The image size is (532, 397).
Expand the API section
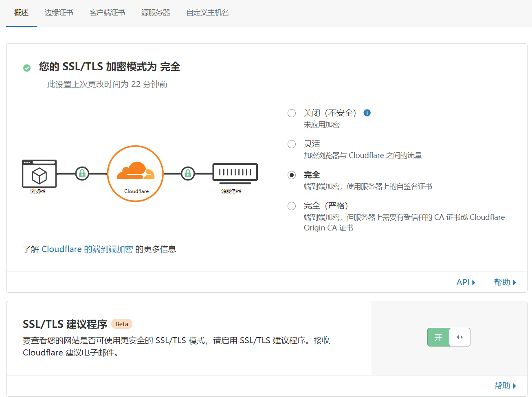click(466, 282)
